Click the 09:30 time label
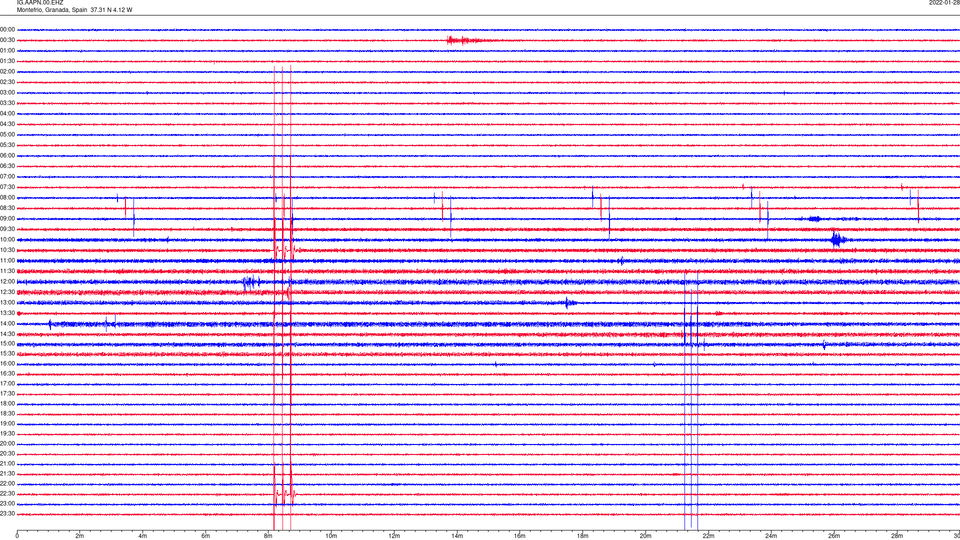Viewport: 960px width, 540px height. pyautogui.click(x=7, y=229)
